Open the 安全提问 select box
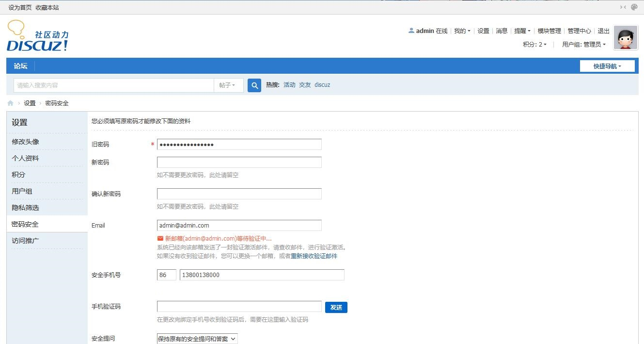 [x=197, y=339]
